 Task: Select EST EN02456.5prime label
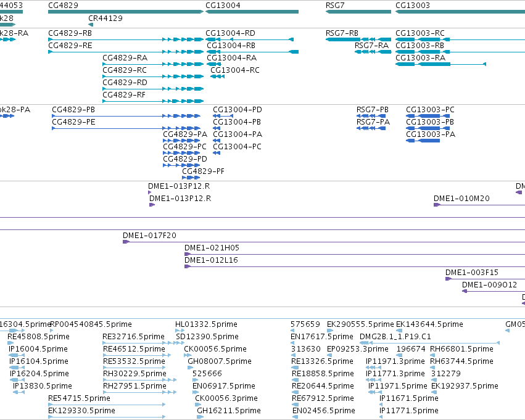[324, 411]
